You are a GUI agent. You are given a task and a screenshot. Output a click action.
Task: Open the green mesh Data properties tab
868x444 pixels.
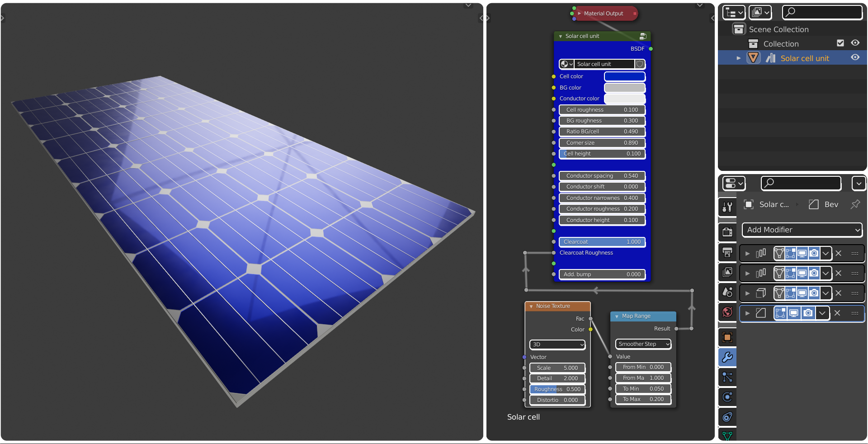pyautogui.click(x=727, y=435)
